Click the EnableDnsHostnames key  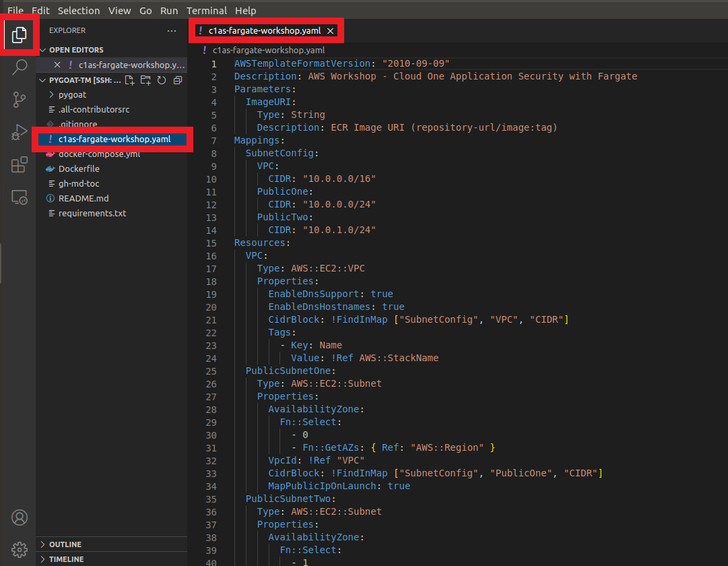pos(319,307)
